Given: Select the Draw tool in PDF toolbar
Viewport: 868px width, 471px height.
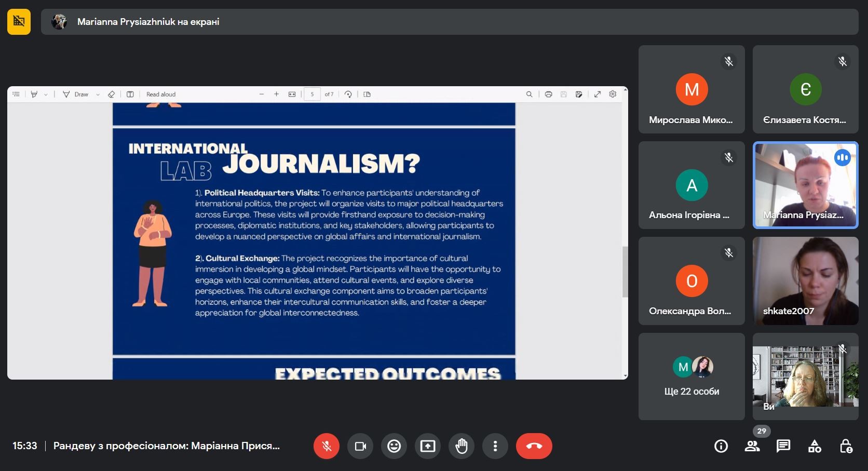Looking at the screenshot, I should click(76, 95).
